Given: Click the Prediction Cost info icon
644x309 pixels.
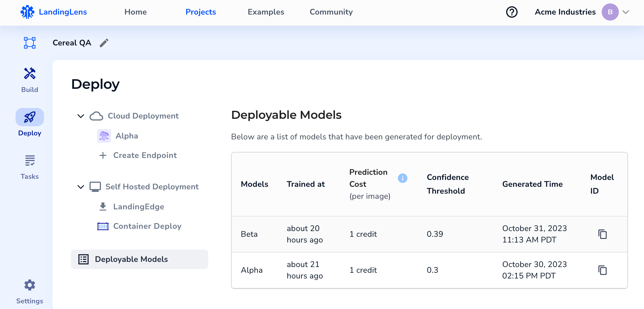Looking at the screenshot, I should pos(402,178).
